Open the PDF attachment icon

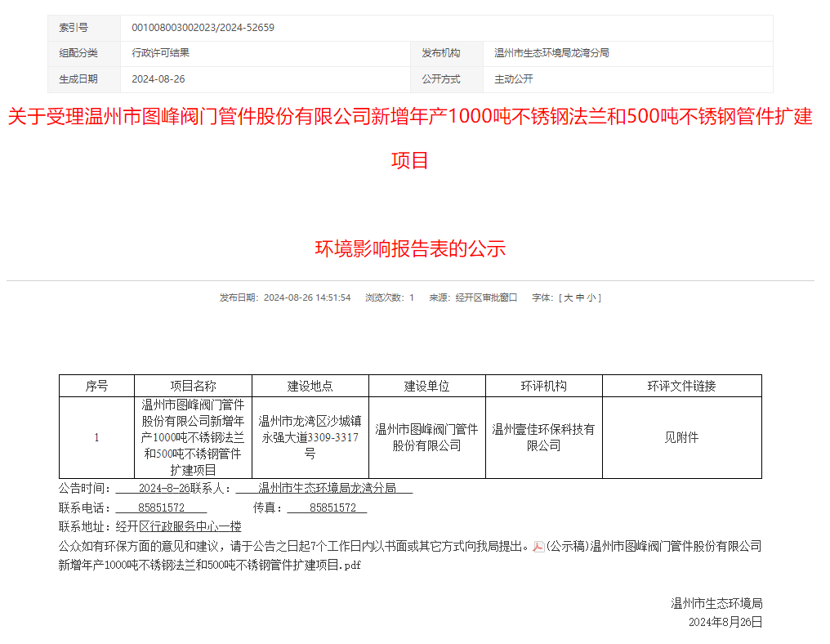coord(539,547)
